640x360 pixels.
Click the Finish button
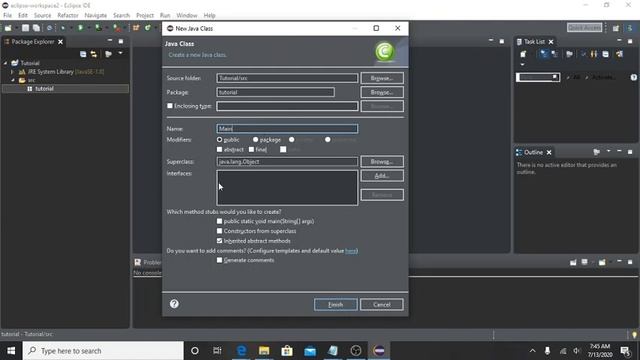click(x=336, y=304)
